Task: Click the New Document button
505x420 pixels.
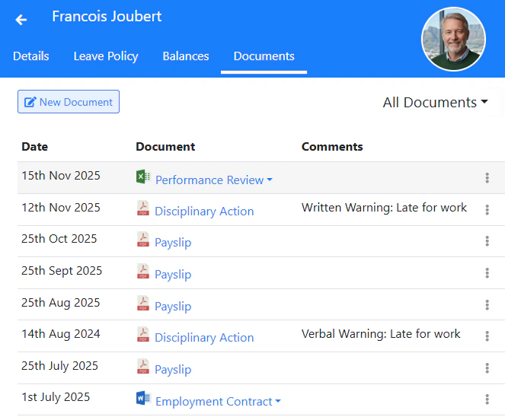Action: point(69,102)
